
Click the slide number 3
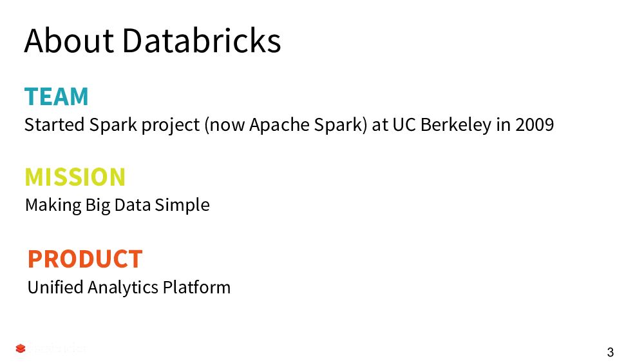click(x=610, y=352)
